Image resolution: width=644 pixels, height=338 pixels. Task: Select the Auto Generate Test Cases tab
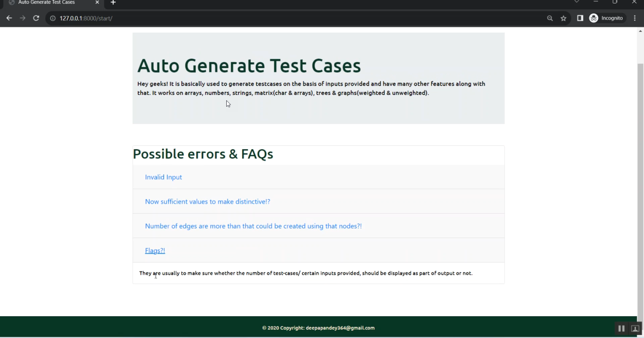(46, 3)
